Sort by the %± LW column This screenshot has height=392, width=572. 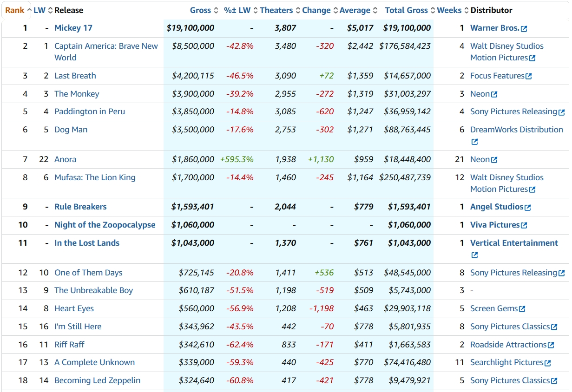[240, 10]
